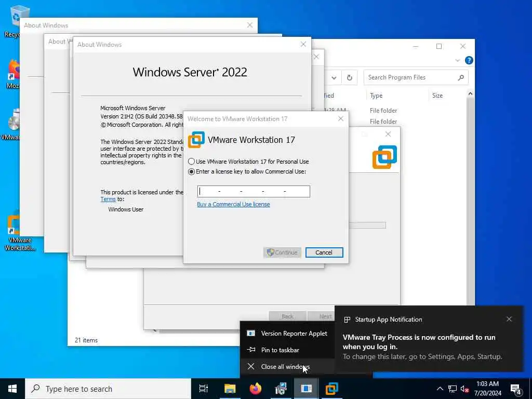This screenshot has width=532, height=399.
Task: Launch Firefox from the taskbar
Action: (x=256, y=389)
